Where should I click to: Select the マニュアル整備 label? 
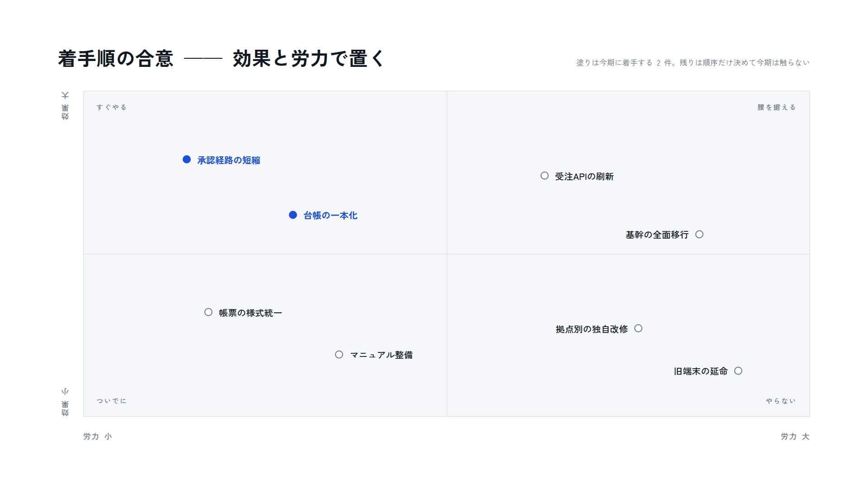[x=382, y=355]
